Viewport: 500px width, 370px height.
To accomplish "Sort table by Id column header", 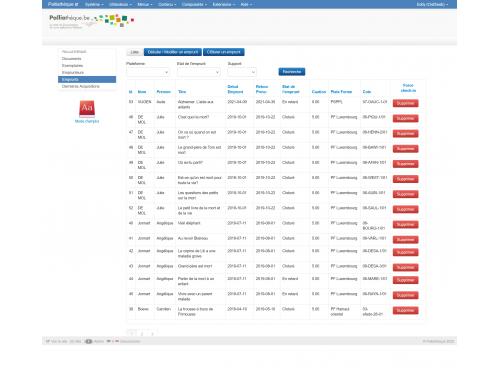I will [x=130, y=92].
